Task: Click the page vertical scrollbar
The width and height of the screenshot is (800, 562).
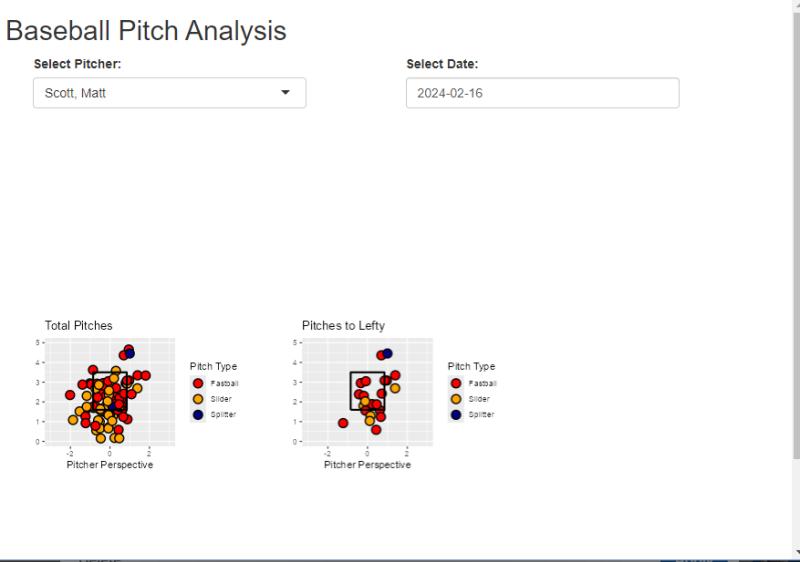Action: point(796,235)
